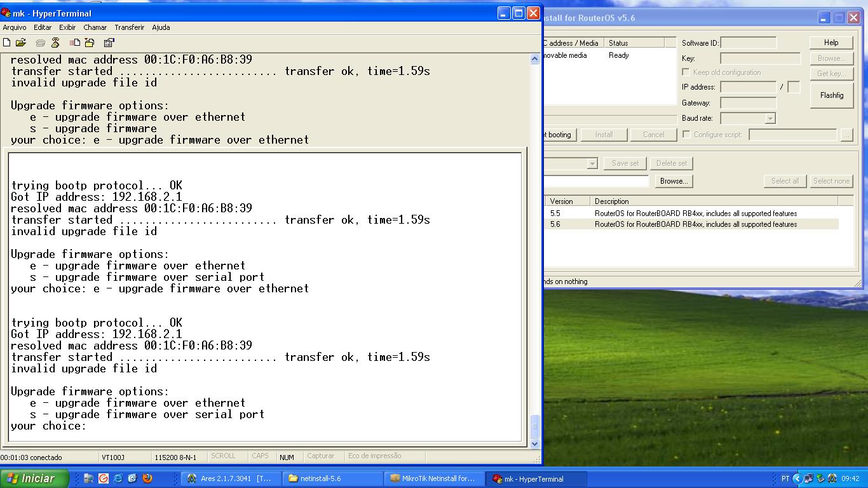
Task: Switch to MikroTik Netinstall taskbar button
Action: [x=435, y=478]
